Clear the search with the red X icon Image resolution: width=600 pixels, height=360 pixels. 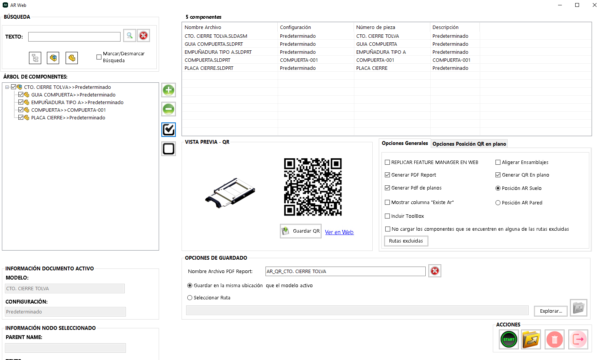coord(143,36)
